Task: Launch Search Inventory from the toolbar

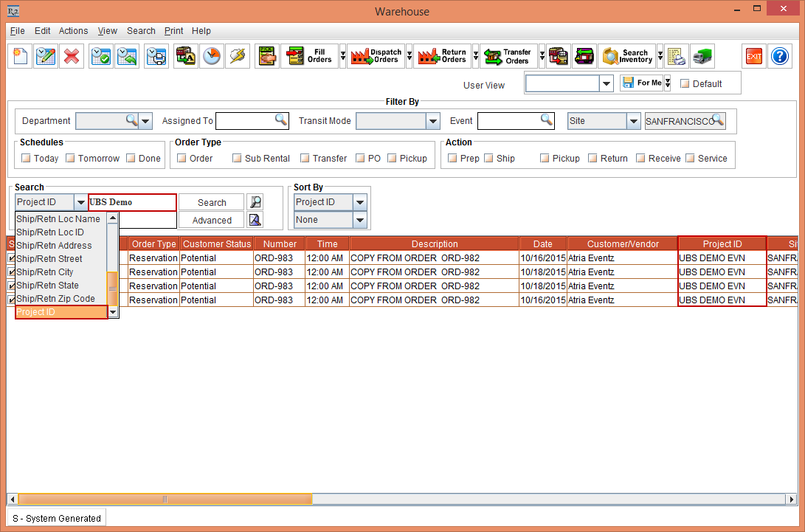Action: click(626, 55)
